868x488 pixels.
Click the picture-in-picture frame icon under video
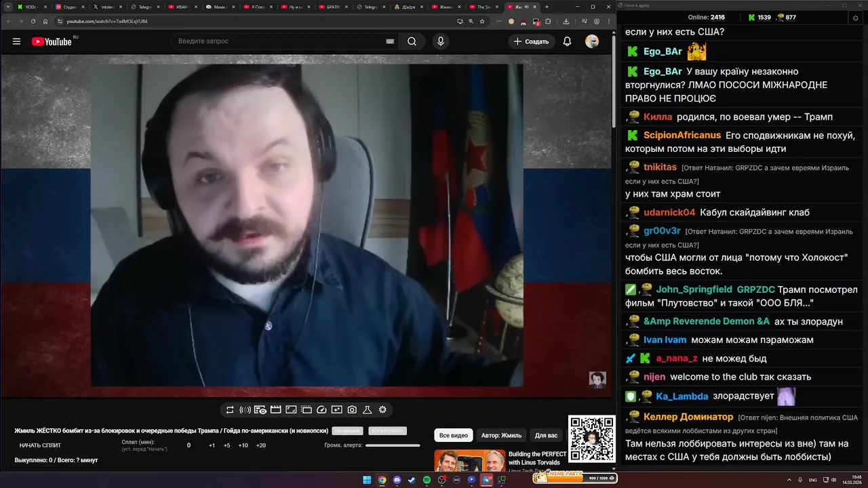click(x=291, y=410)
